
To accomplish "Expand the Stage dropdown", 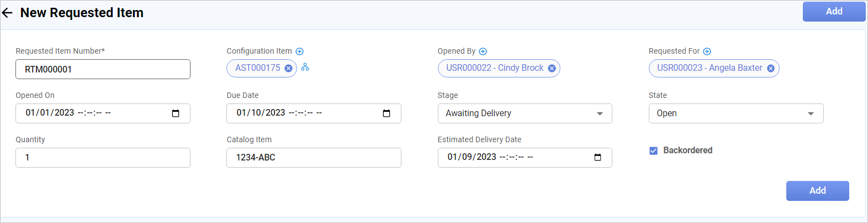I will (x=525, y=113).
